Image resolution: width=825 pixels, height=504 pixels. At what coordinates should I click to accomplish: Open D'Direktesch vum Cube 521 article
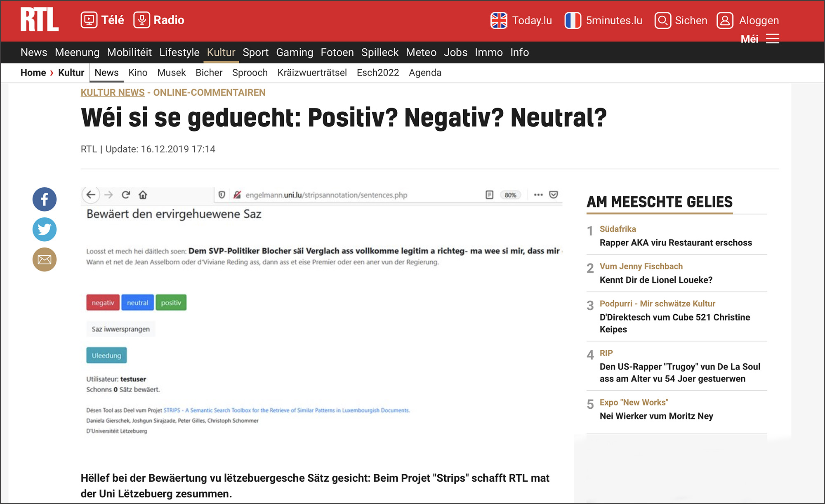[675, 323]
